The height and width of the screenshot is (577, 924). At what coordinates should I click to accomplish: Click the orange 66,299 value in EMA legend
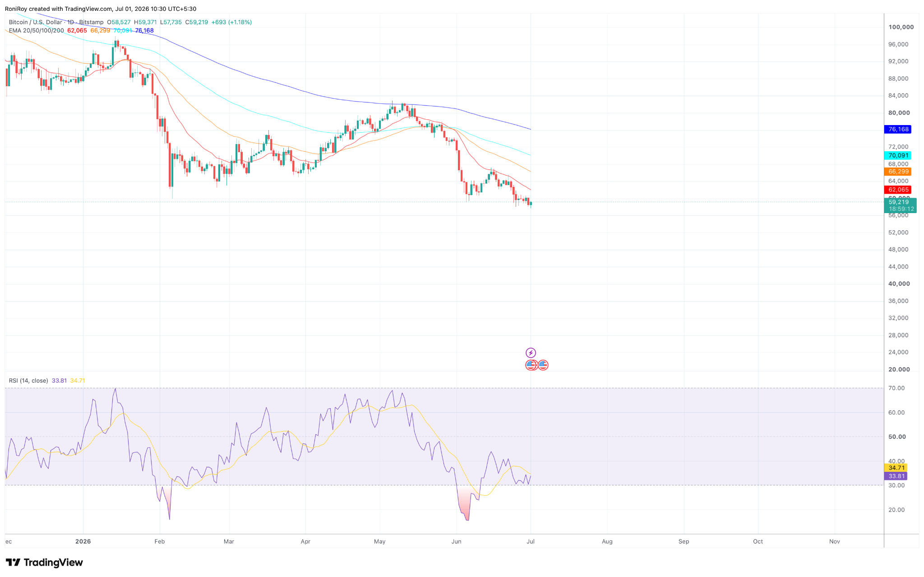point(100,31)
